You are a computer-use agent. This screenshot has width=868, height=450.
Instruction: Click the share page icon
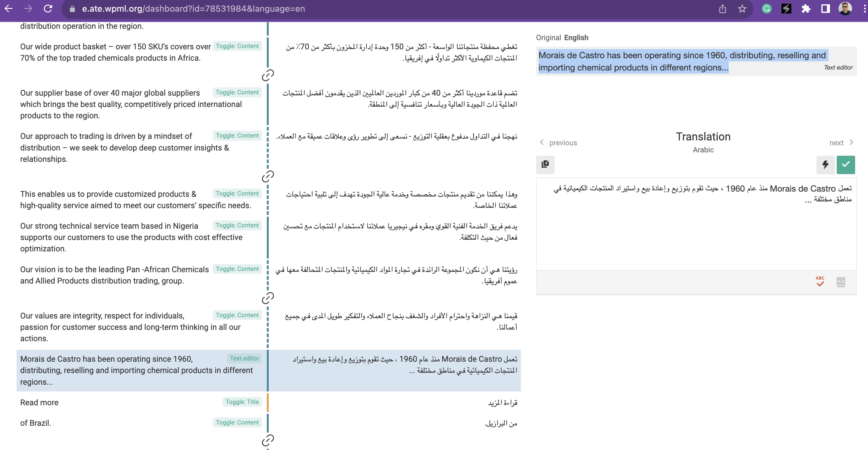click(722, 9)
